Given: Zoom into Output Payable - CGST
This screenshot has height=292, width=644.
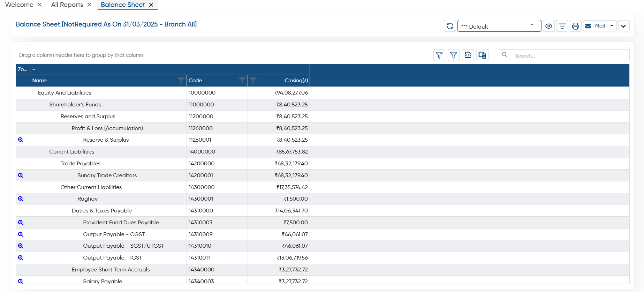Looking at the screenshot, I should pyautogui.click(x=21, y=234).
